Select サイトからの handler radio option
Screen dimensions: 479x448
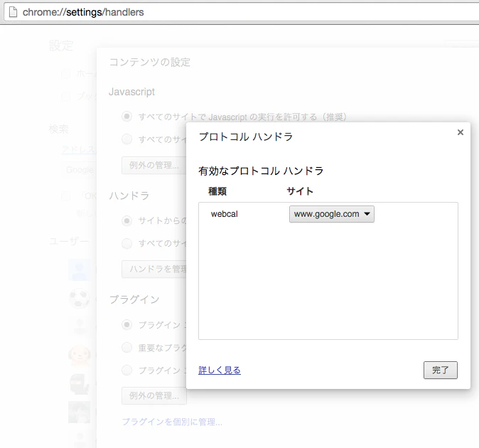127,220
